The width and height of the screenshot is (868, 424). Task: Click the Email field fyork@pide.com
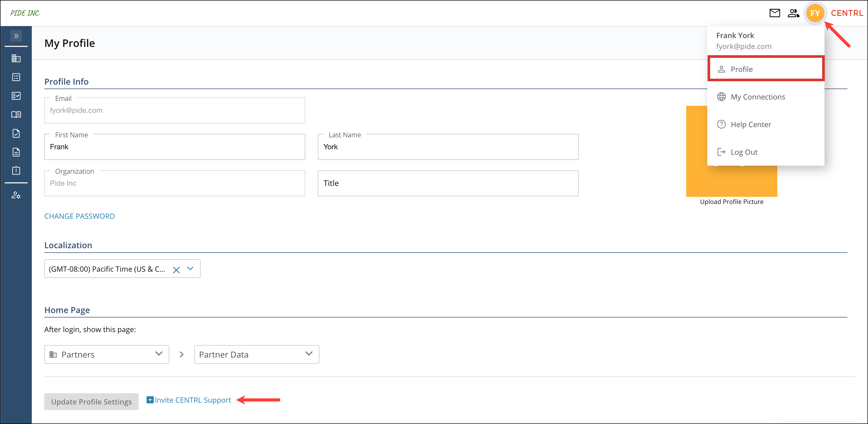[x=175, y=110]
